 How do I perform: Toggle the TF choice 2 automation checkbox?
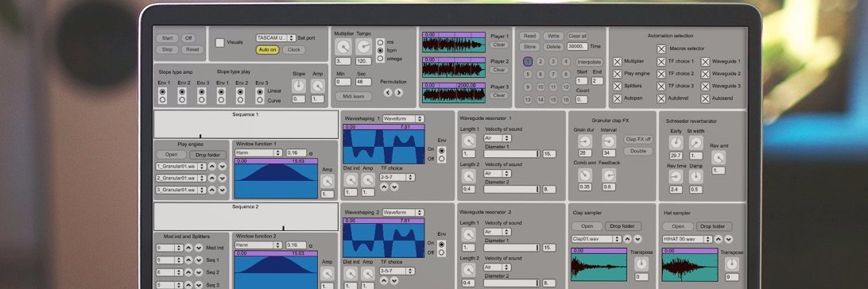[661, 74]
